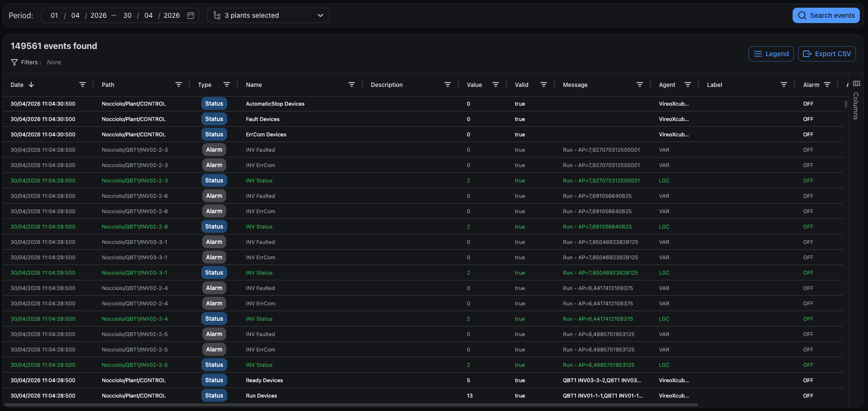Click the message QBT1 INV03-3-2,QBT1 INV03...
The image size is (868, 411).
click(x=602, y=380)
